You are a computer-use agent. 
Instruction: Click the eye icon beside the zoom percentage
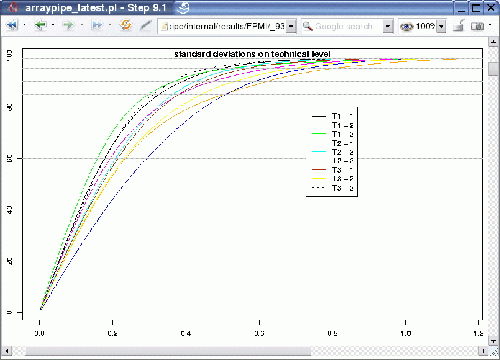(406, 26)
